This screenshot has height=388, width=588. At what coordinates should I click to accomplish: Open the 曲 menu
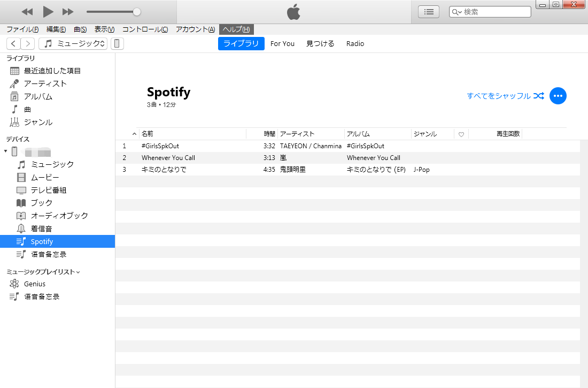80,29
